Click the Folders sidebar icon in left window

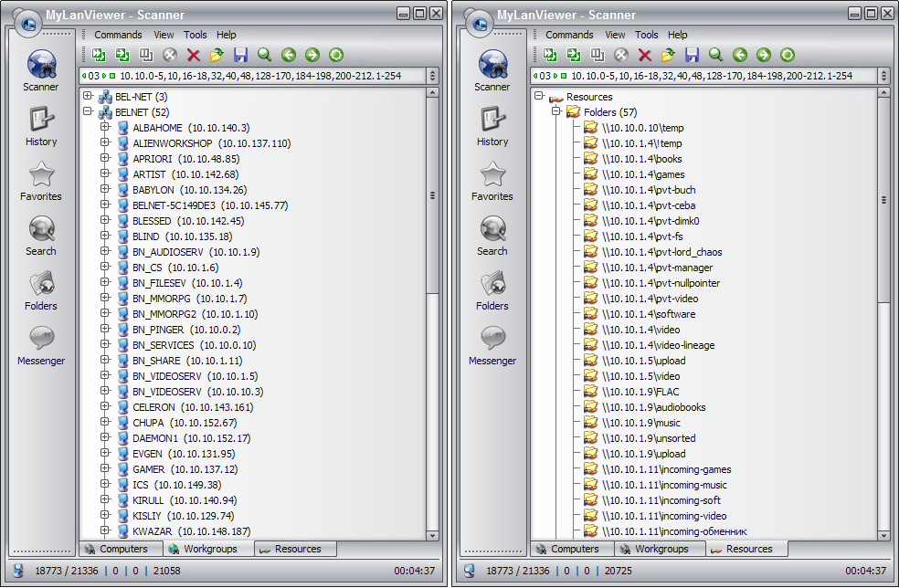point(41,289)
